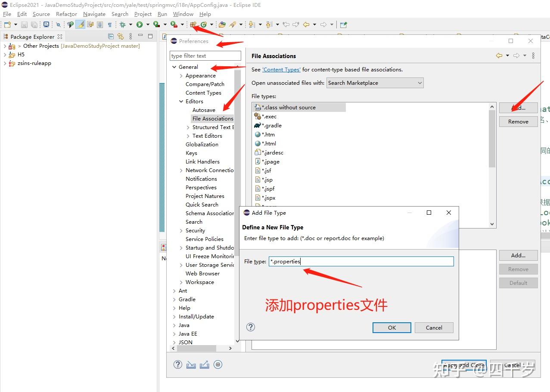Click Back arrow in File Associations header
550x392 pixels.
(x=499, y=56)
